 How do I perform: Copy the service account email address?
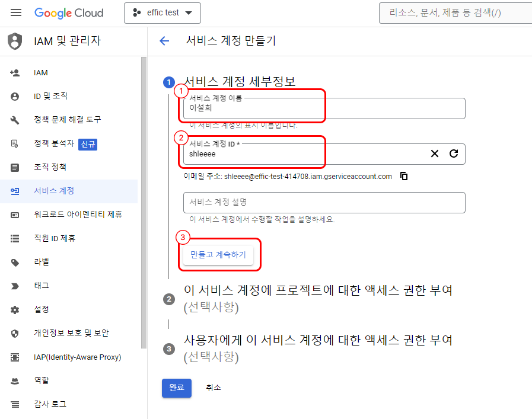404,176
